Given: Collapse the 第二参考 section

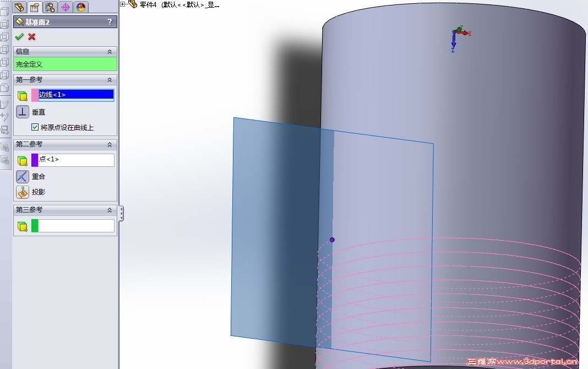Looking at the screenshot, I should tap(110, 144).
